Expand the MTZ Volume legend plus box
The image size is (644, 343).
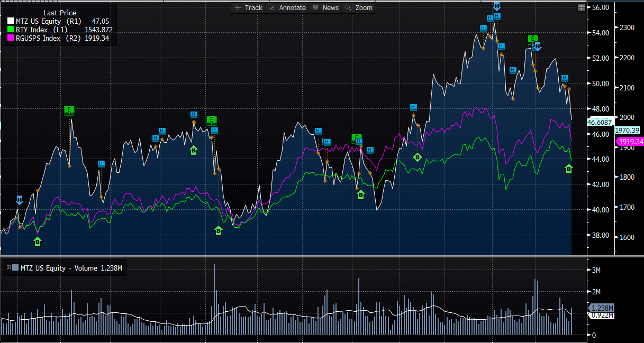tap(8, 268)
